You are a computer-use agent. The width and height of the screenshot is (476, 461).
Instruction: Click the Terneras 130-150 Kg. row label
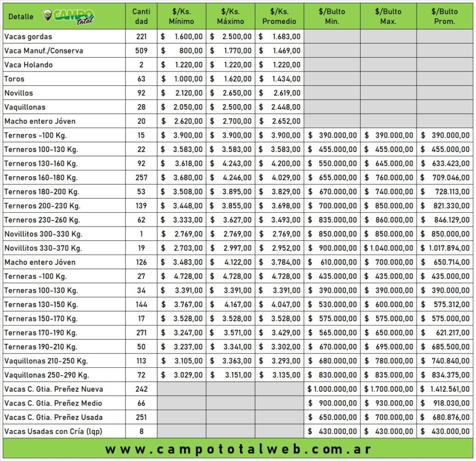[x=41, y=304]
